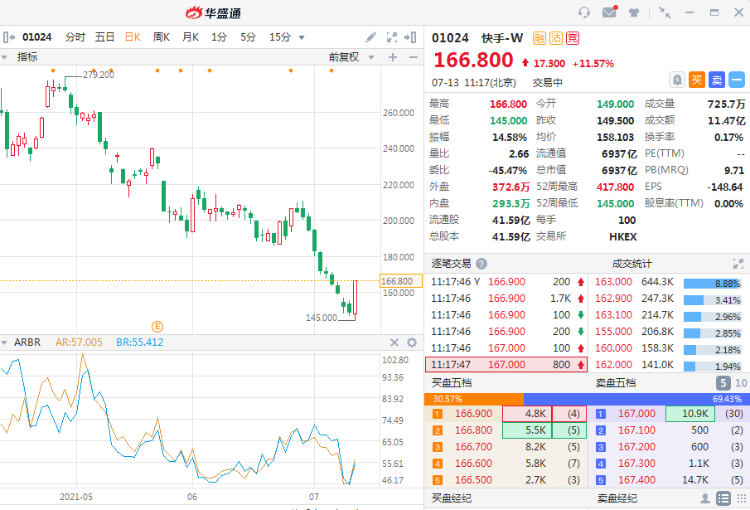The height and width of the screenshot is (510, 750).
Task: Click the earnings E marker on chart
Action: (x=157, y=327)
